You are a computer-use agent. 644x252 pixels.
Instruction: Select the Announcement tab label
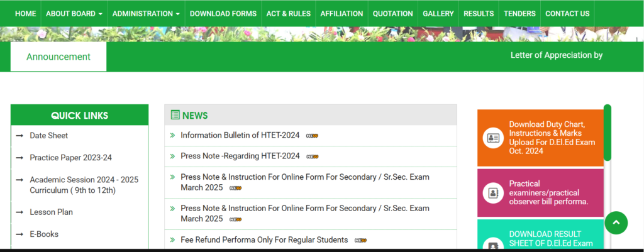pos(58,57)
